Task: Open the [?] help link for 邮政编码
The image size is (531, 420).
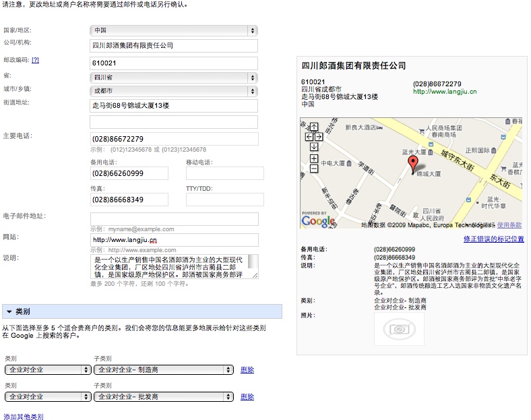Action: [35, 60]
